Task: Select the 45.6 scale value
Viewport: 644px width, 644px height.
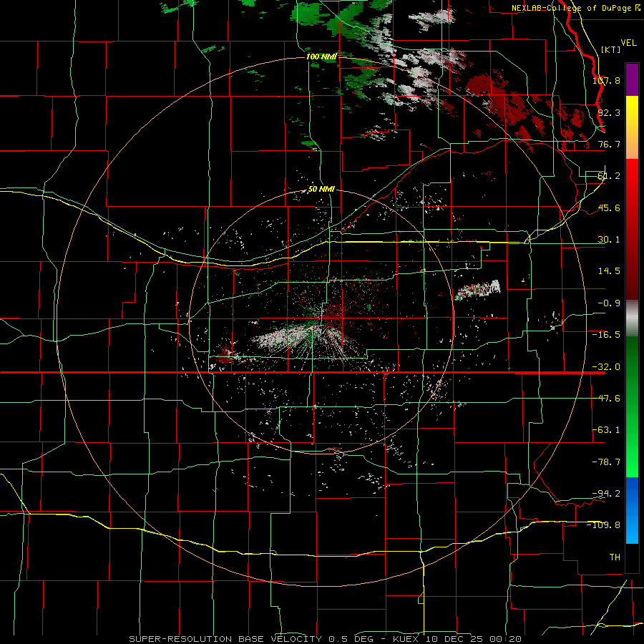Action: (x=609, y=208)
